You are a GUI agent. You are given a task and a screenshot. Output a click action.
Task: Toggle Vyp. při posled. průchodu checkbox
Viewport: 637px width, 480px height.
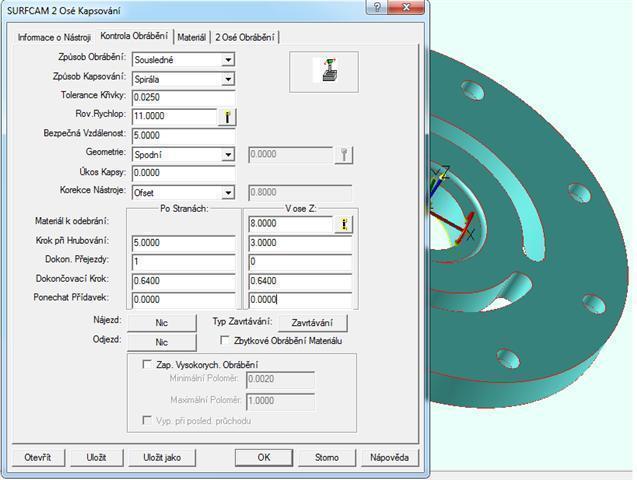click(147, 420)
